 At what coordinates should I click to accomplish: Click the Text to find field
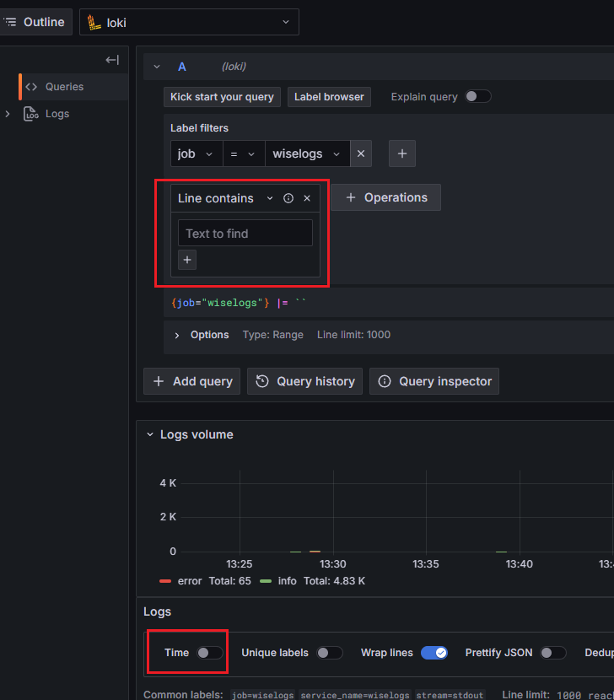[x=245, y=233]
